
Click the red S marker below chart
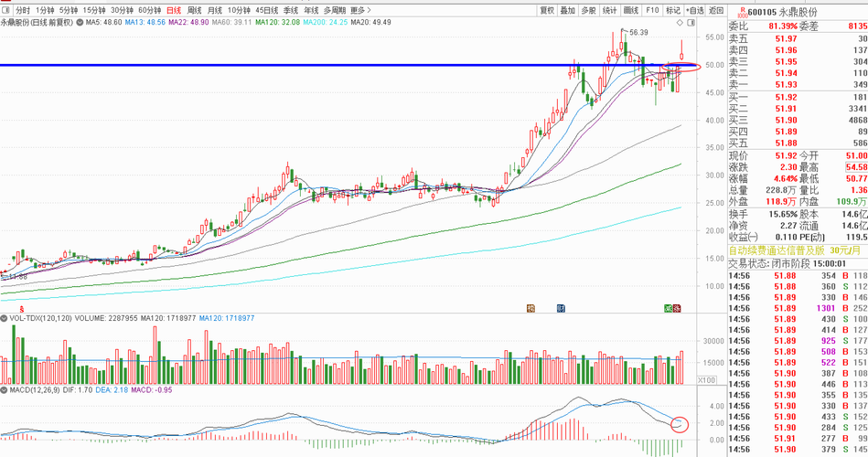pos(22,308)
